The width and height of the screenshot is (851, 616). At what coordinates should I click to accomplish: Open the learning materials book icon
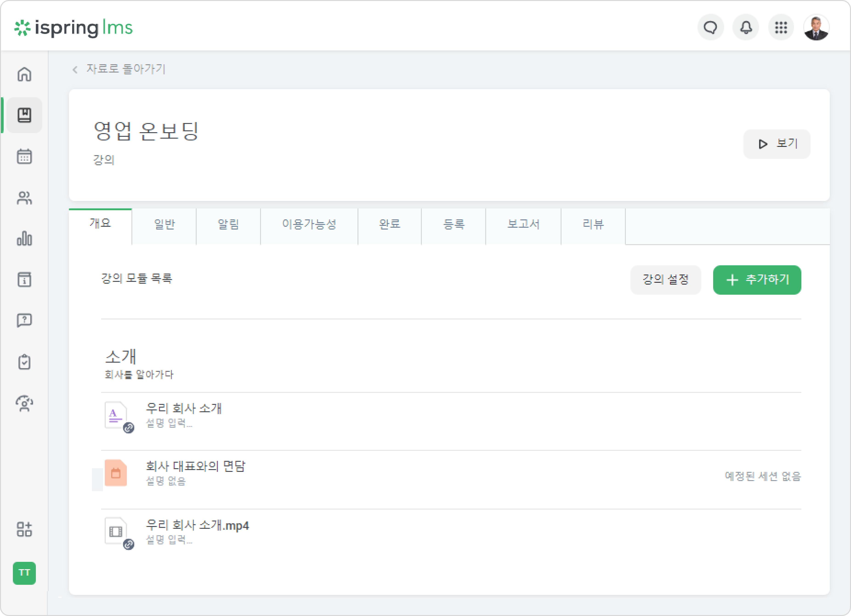(24, 115)
